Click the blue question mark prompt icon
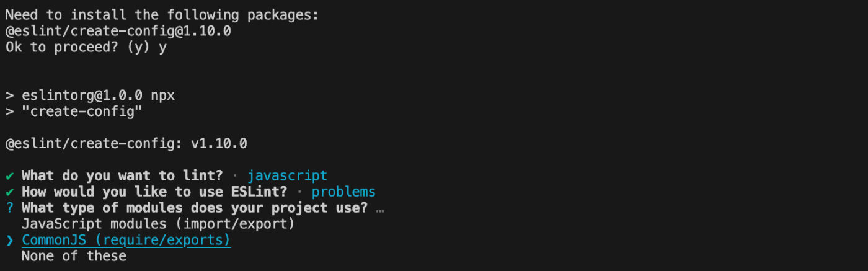The width and height of the screenshot is (868, 271). coord(9,208)
